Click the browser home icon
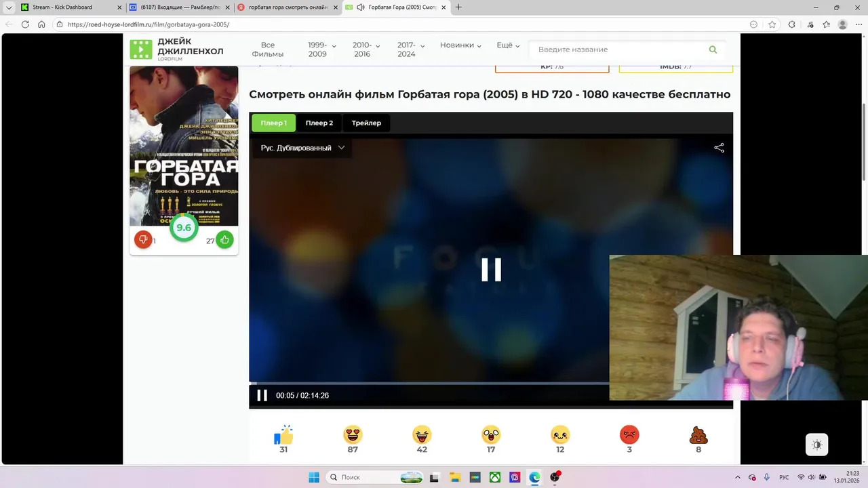The image size is (868, 488). click(x=41, y=24)
